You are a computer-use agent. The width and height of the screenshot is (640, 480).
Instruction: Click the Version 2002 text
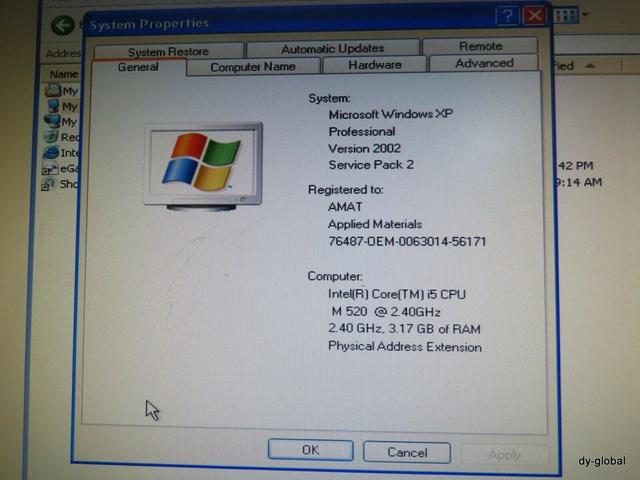tap(364, 148)
